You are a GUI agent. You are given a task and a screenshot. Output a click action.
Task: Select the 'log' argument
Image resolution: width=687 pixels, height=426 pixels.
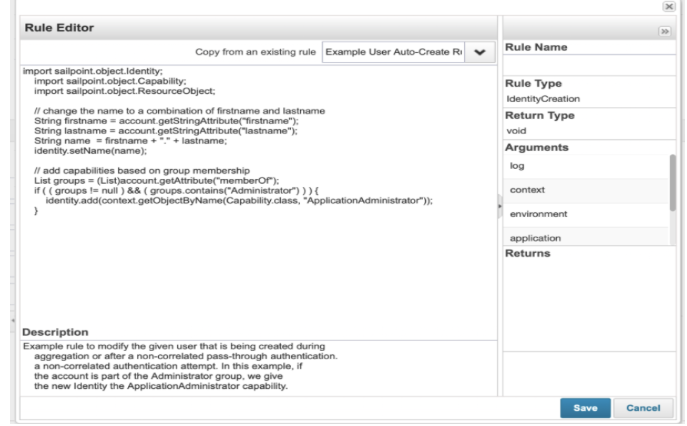click(586, 166)
